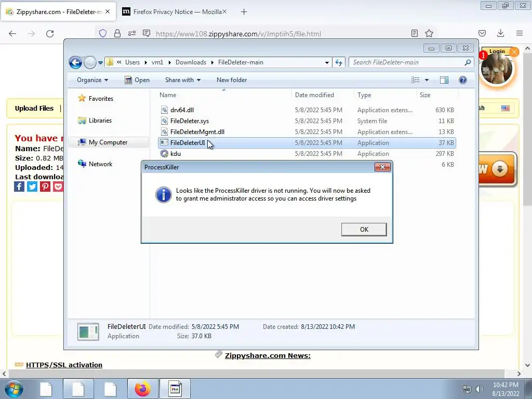Open the Firefox hamburger menu
Image resolution: width=532 pixels, height=399 pixels.
pos(520,33)
